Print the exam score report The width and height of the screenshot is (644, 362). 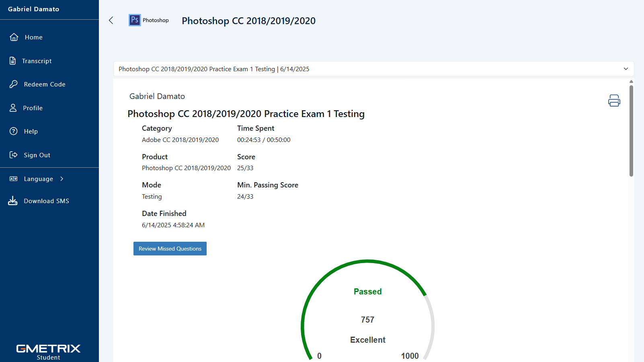(614, 101)
